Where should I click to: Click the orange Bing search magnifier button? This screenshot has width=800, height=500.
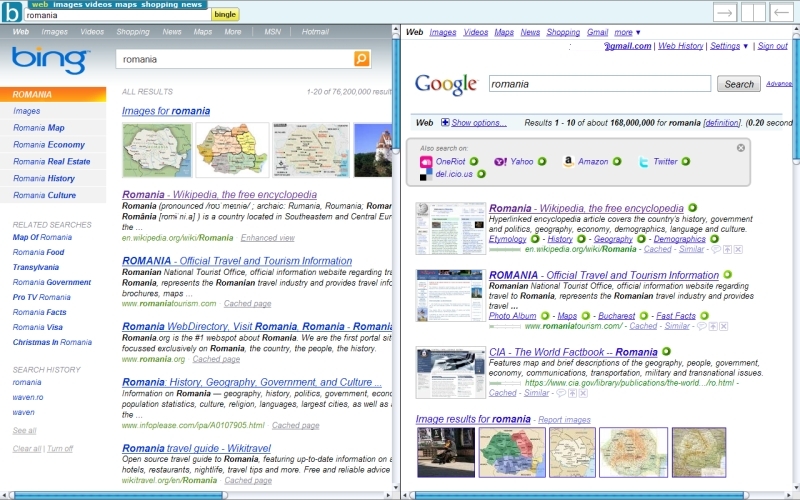[361, 60]
